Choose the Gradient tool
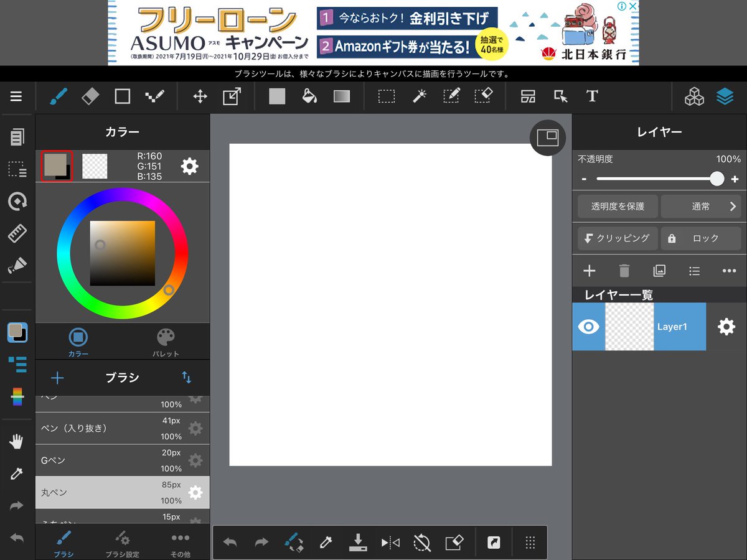The image size is (747, 560). tap(342, 96)
